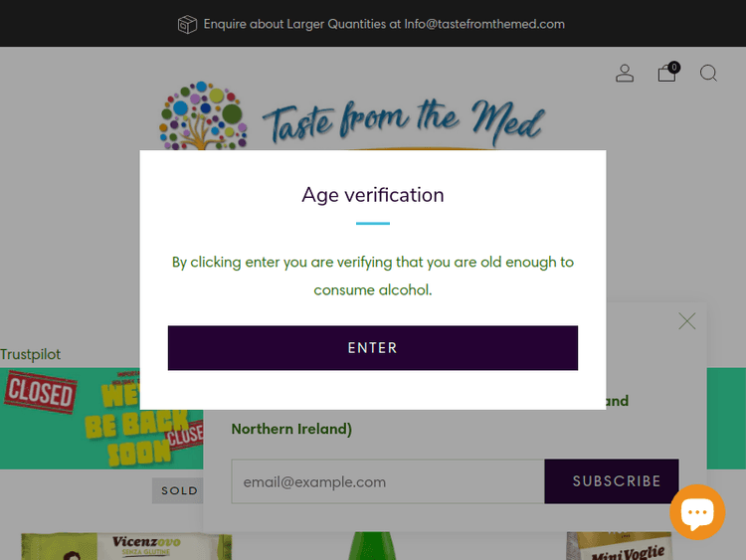Open the green bottle product thumbnail
746x560 pixels.
(x=372, y=546)
